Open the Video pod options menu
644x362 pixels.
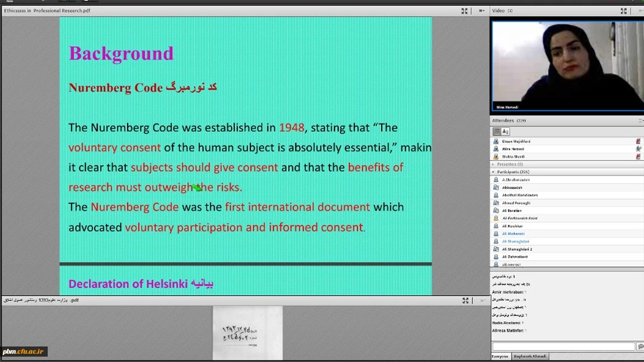[x=640, y=11]
